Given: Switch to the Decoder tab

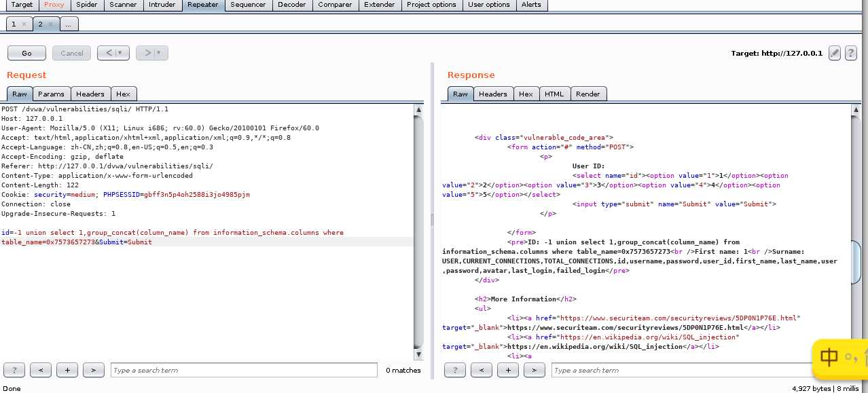Looking at the screenshot, I should click(291, 5).
